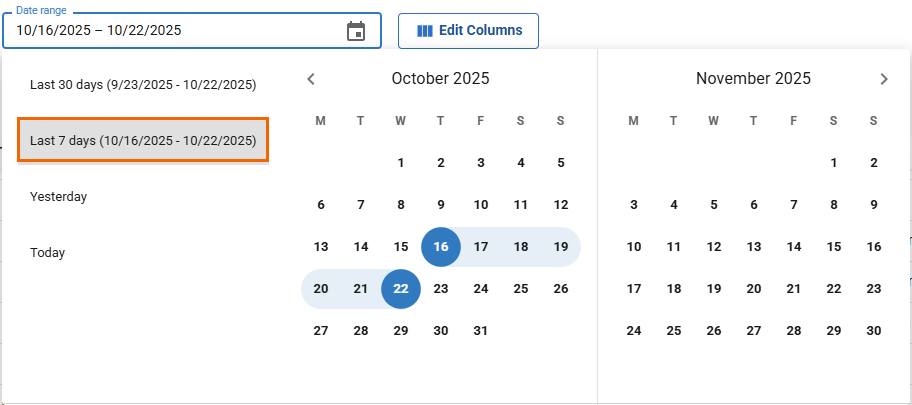Select October 22 end date
The width and height of the screenshot is (912, 405).
pyautogui.click(x=401, y=289)
